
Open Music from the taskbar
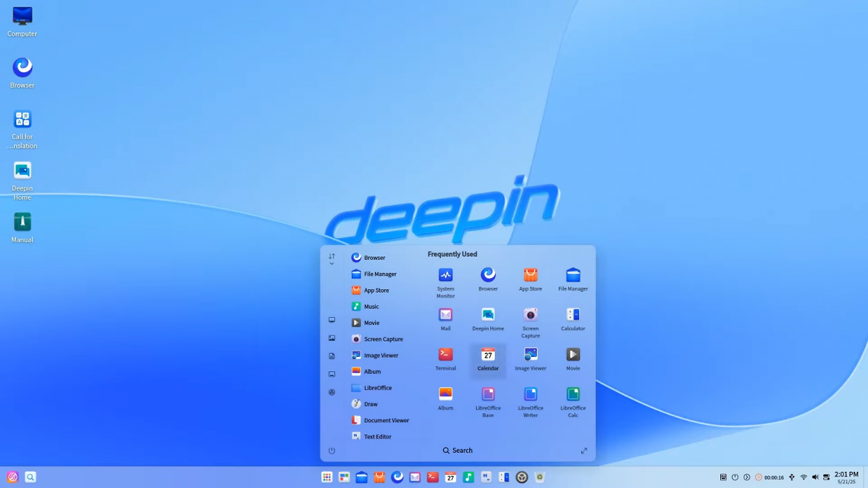pyautogui.click(x=468, y=477)
